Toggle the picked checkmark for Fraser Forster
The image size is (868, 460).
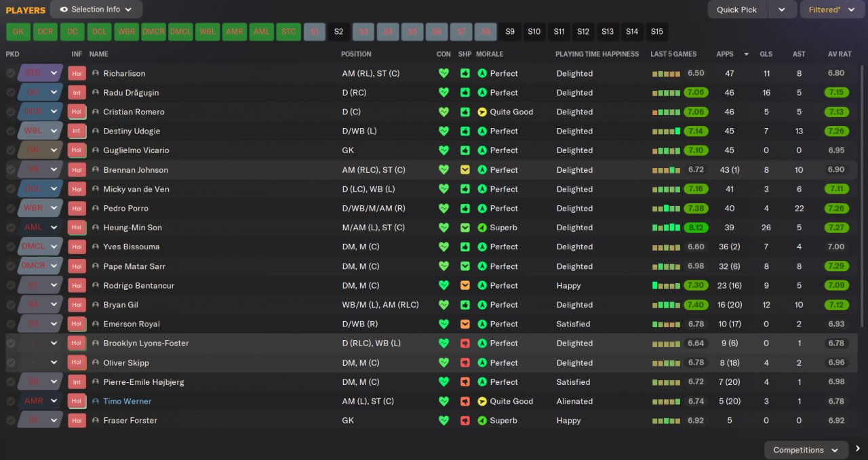(x=11, y=421)
